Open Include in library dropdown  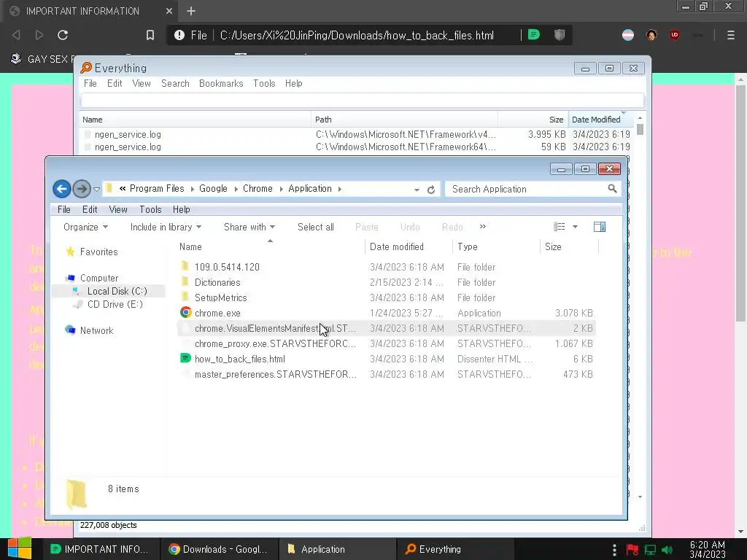click(x=166, y=227)
